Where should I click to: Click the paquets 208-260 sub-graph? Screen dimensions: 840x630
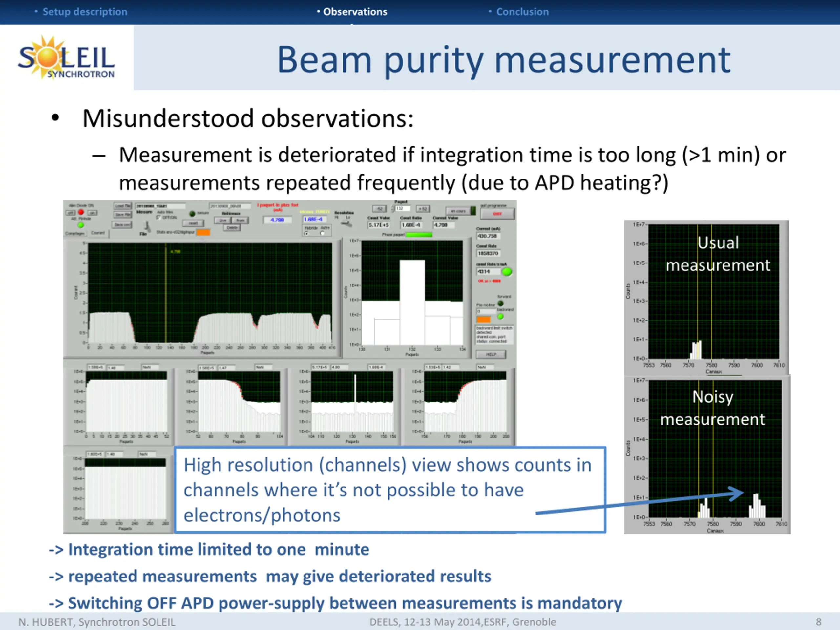click(x=125, y=489)
